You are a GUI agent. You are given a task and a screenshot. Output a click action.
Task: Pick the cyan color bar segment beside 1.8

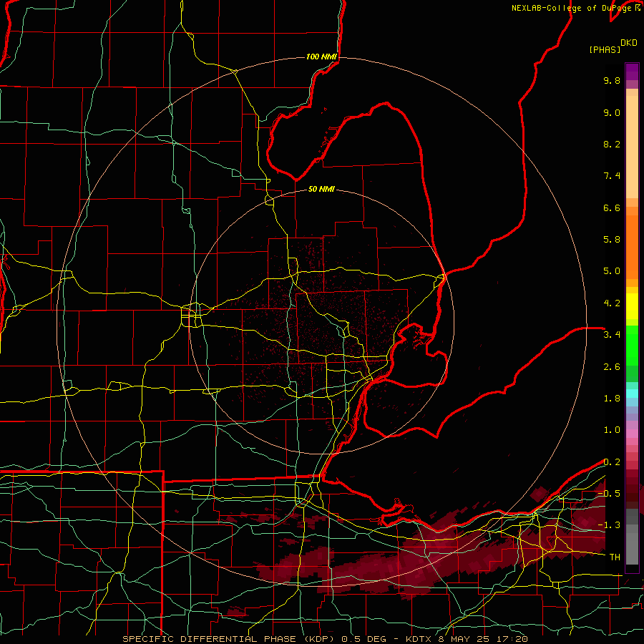(x=632, y=394)
